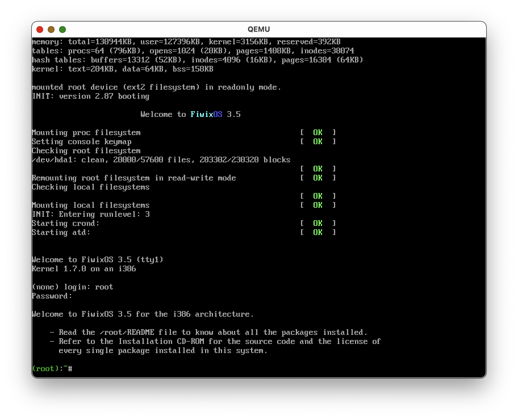Click the 'INIT: version 2.87 booting' line
Viewport: 518px width, 420px height.
[x=91, y=96]
